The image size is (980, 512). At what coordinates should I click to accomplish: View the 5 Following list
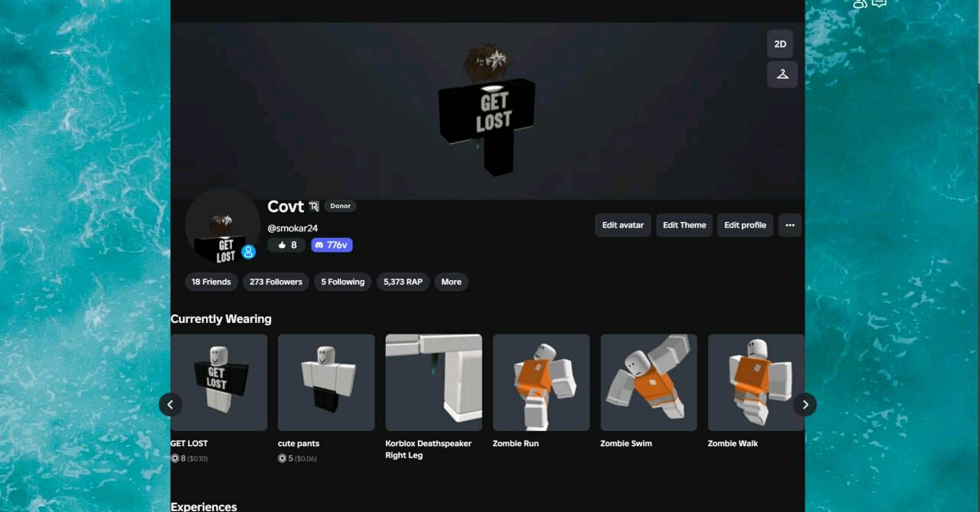(342, 282)
